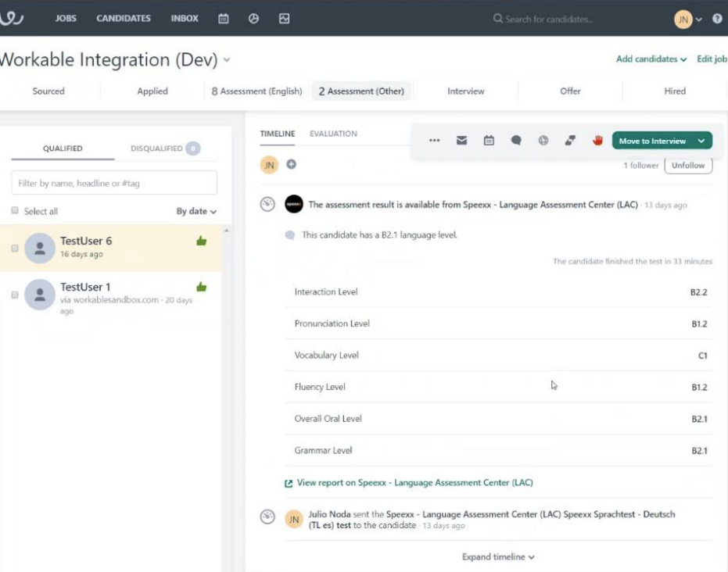The height and width of the screenshot is (572, 728).
Task: Open the more actions ellipsis icon
Action: (434, 140)
